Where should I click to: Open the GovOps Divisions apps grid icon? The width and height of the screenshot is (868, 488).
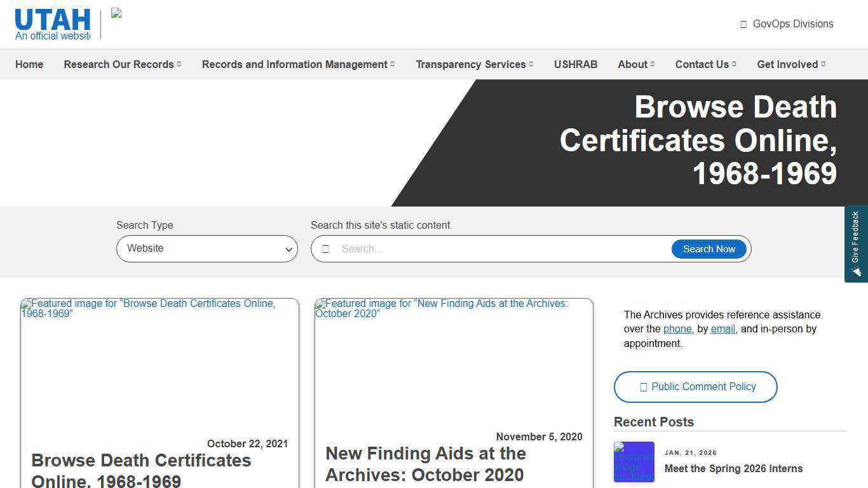(x=743, y=24)
